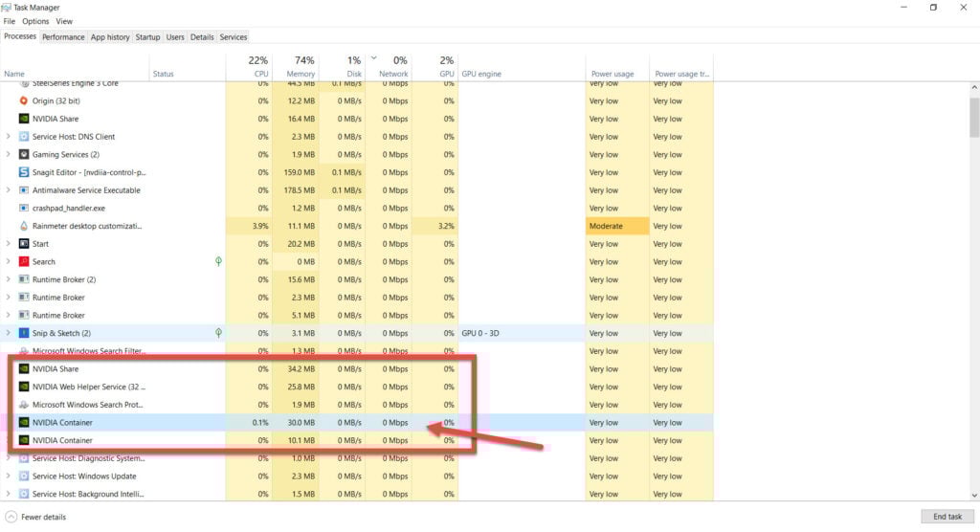Screen dimensions: 980x532
Task: Sort by the Name column header
Action: coord(75,67)
